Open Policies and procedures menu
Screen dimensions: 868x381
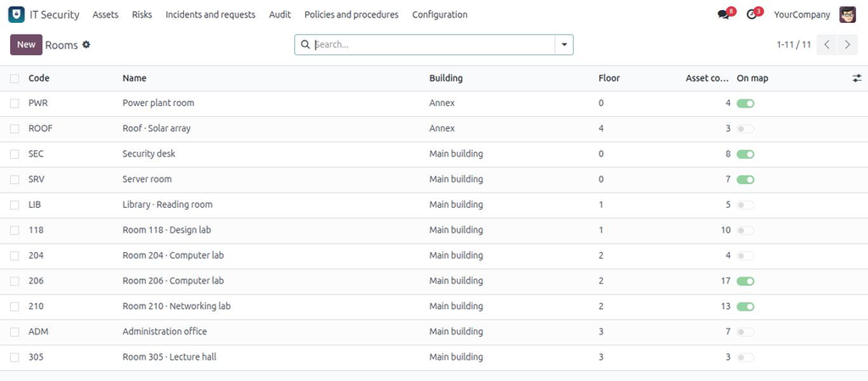pyautogui.click(x=352, y=15)
